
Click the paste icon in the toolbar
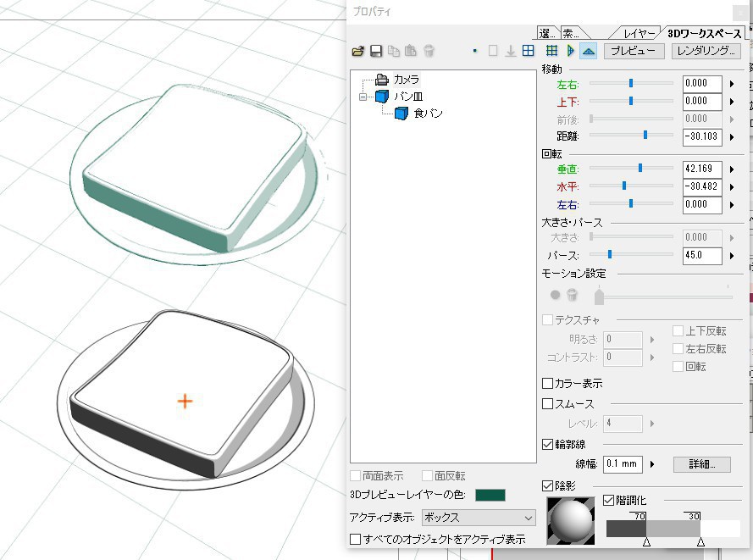(x=410, y=50)
